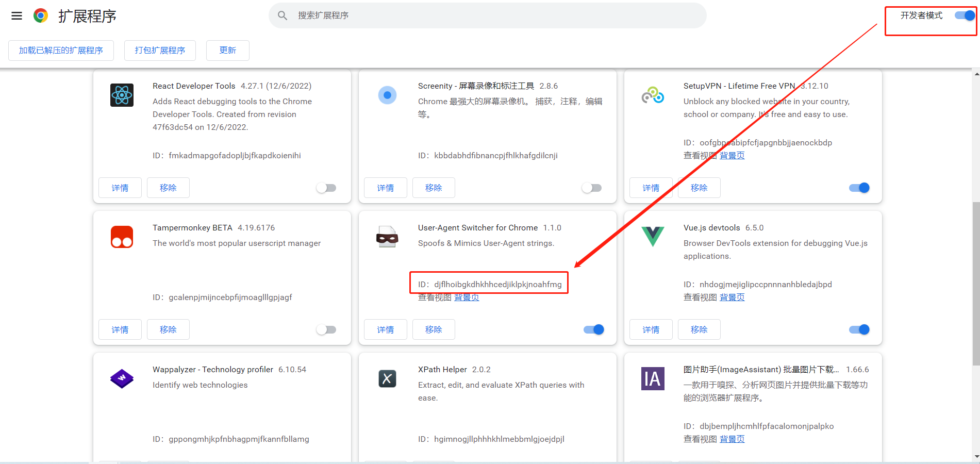This screenshot has height=464, width=980.
Task: Click the User-Agent Switcher mask icon
Action: (x=387, y=237)
